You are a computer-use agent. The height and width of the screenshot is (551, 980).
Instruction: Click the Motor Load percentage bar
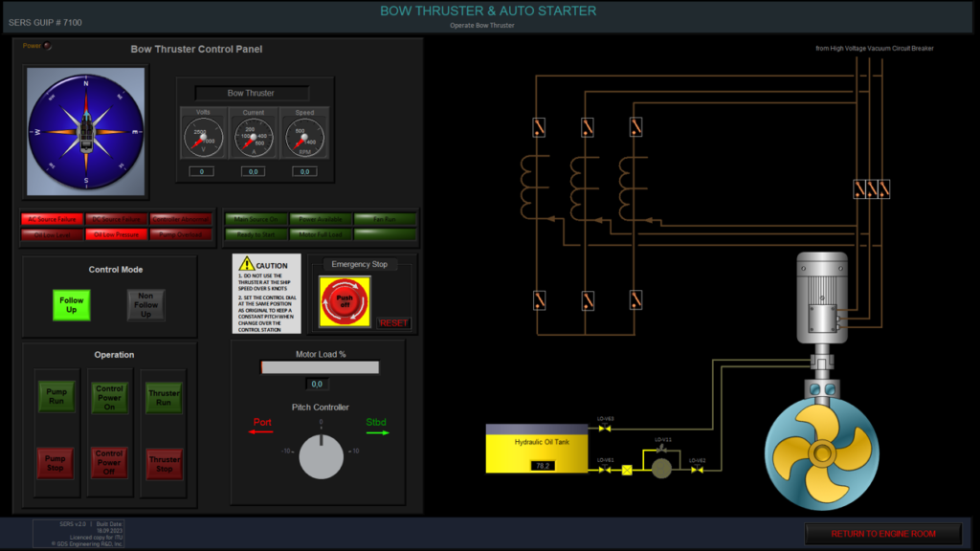click(x=321, y=367)
